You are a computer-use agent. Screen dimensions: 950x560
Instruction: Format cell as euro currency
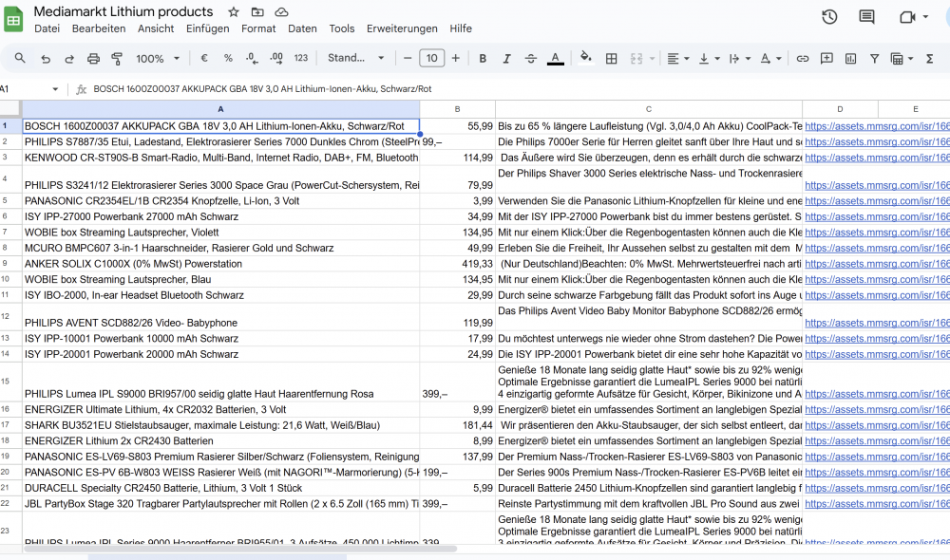pos(204,58)
